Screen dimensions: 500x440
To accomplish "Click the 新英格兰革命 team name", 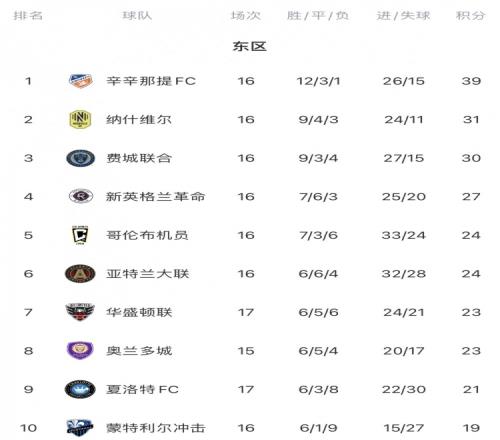I will tap(155, 196).
